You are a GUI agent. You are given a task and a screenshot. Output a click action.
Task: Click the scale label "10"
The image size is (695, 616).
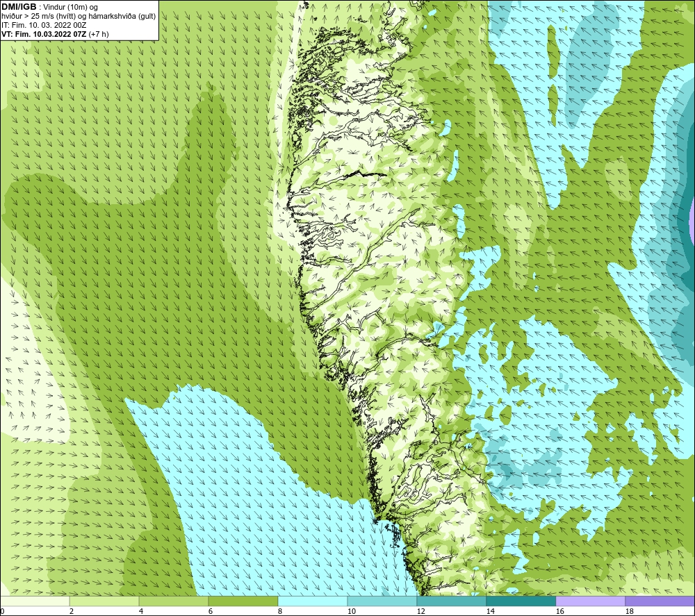[x=351, y=611]
